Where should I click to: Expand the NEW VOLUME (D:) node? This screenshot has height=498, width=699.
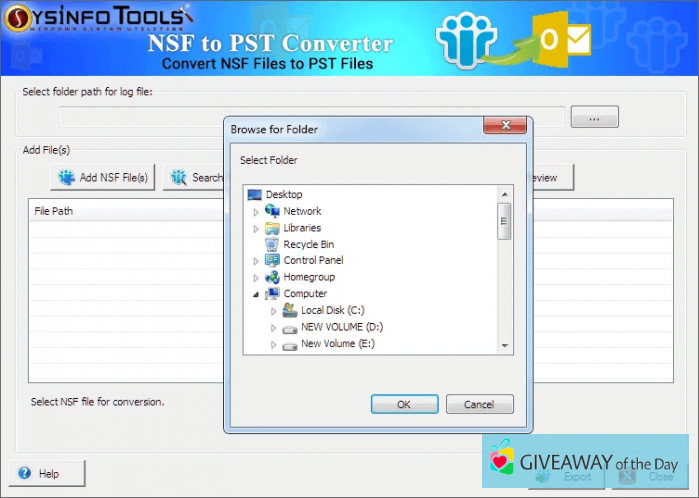[274, 327]
